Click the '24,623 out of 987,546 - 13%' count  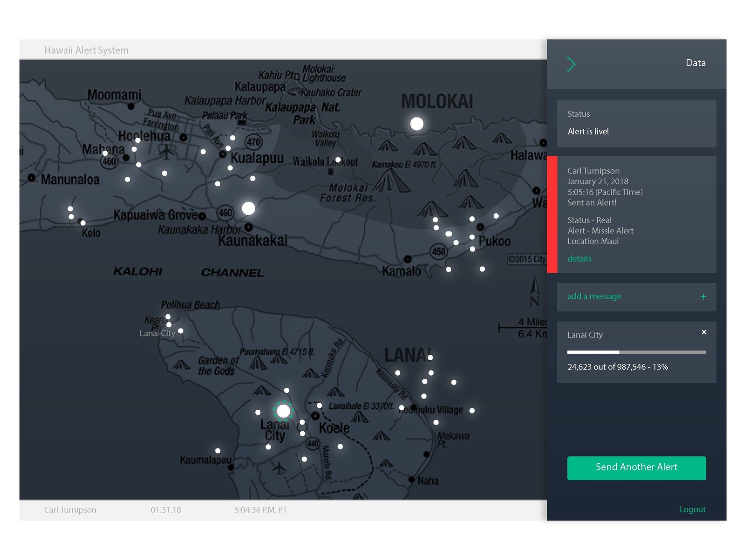click(618, 367)
